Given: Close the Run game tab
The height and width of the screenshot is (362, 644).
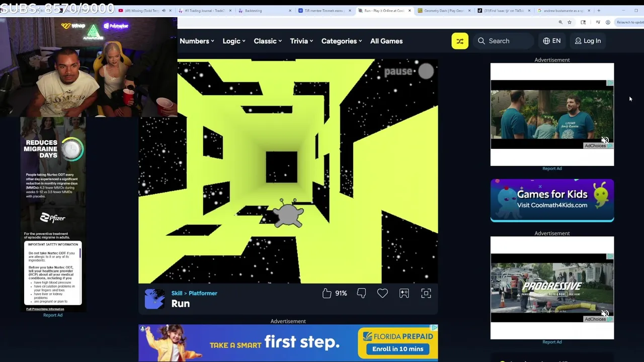Looking at the screenshot, I should tap(410, 11).
